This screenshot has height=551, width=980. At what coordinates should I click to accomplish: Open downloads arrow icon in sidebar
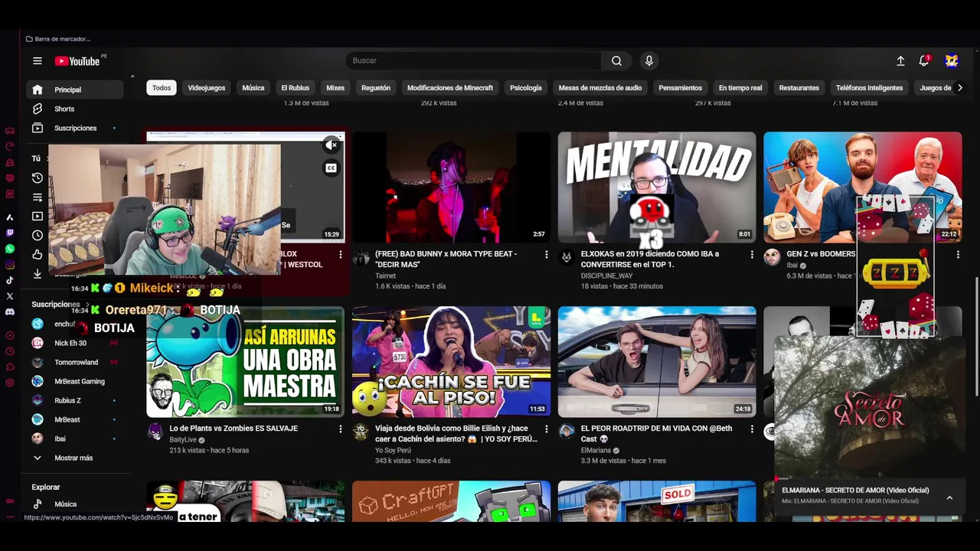(x=38, y=273)
